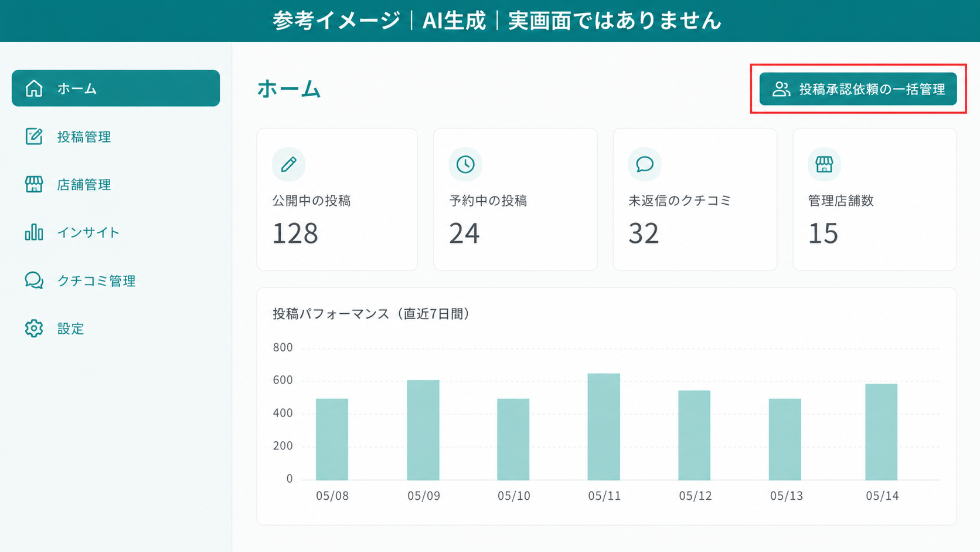Click the tallest bar for 05/11

pyautogui.click(x=604, y=427)
